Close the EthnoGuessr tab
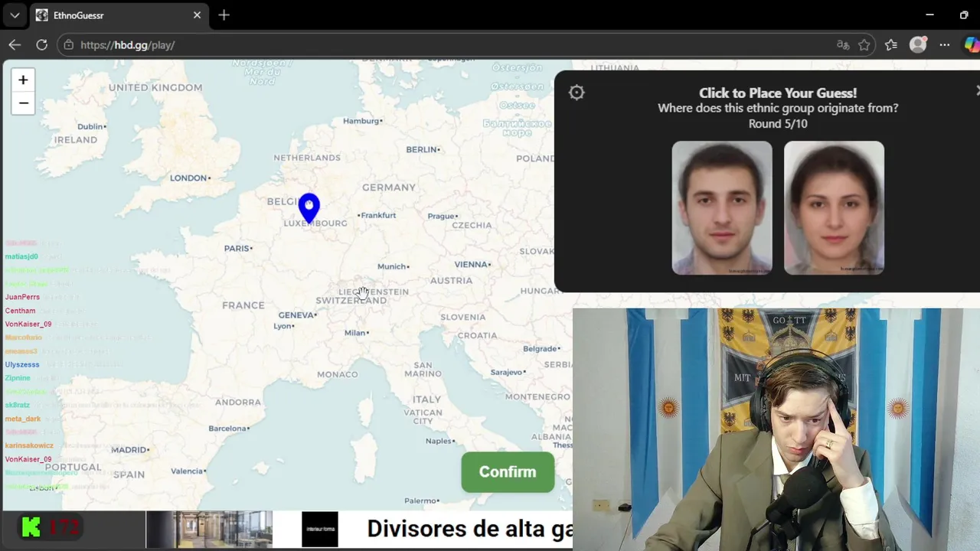The width and height of the screenshot is (980, 551). 197,15
